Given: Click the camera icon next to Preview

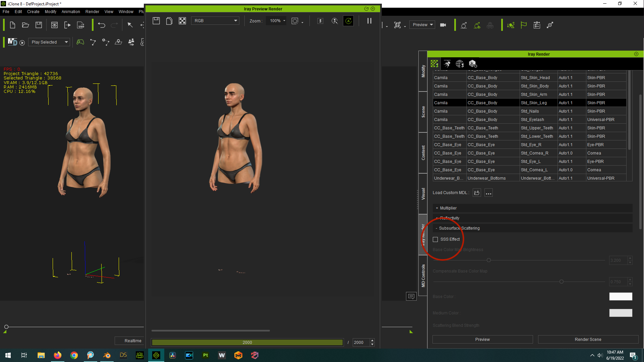Looking at the screenshot, I should coord(443,25).
